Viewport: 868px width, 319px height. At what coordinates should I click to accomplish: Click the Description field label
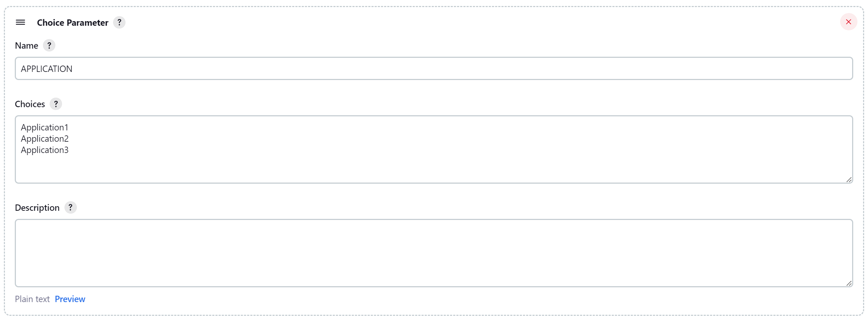(x=37, y=208)
